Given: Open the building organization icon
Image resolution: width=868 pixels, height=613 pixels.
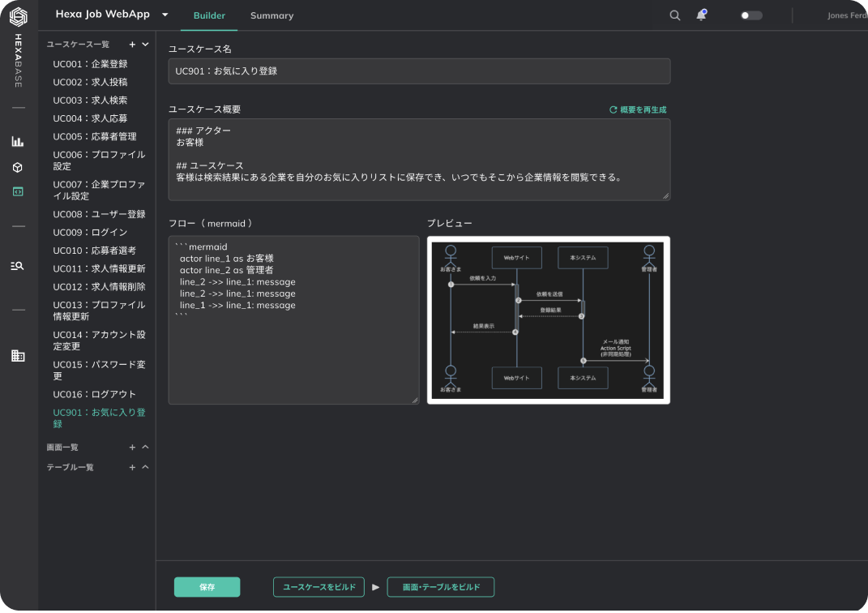Looking at the screenshot, I should tap(18, 355).
